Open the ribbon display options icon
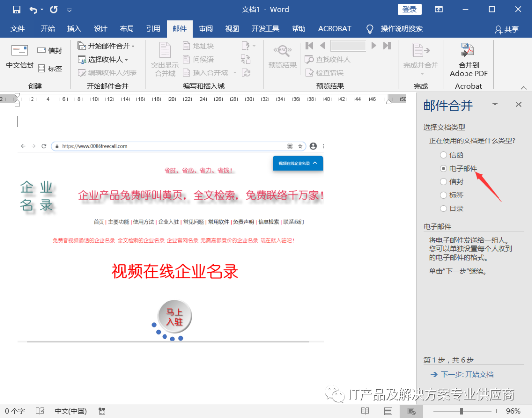The height and width of the screenshot is (418, 532). (x=439, y=9)
